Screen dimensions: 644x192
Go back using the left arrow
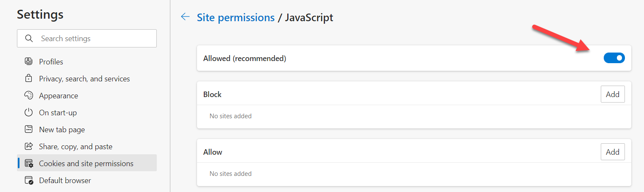(x=185, y=17)
